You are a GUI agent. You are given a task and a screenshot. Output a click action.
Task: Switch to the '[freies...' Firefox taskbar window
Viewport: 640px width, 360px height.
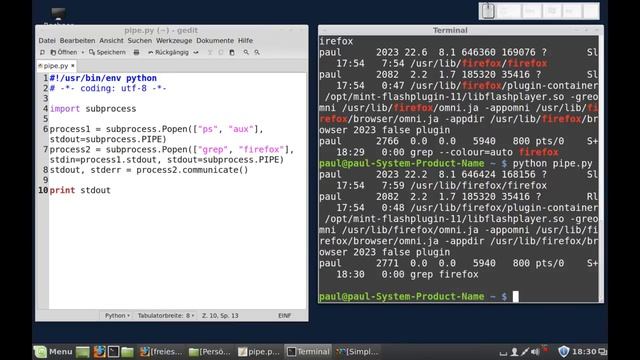[161, 351]
